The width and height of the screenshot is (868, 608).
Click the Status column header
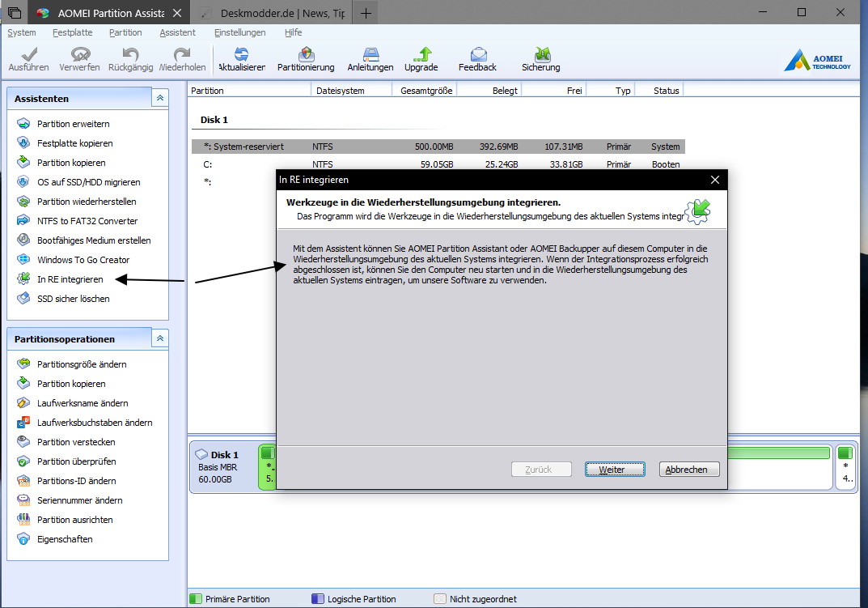click(659, 91)
